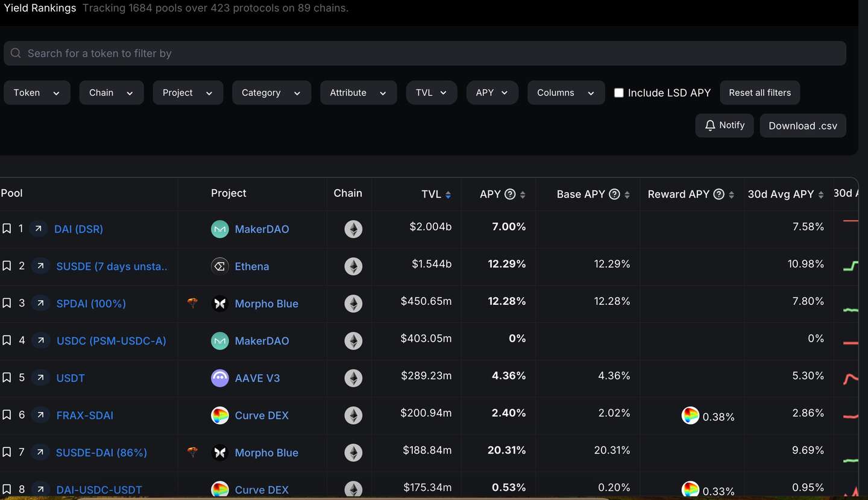Viewport: 868px width, 500px height.
Task: Open the USDC (PSM-USDC-A) pool link
Action: click(x=112, y=341)
